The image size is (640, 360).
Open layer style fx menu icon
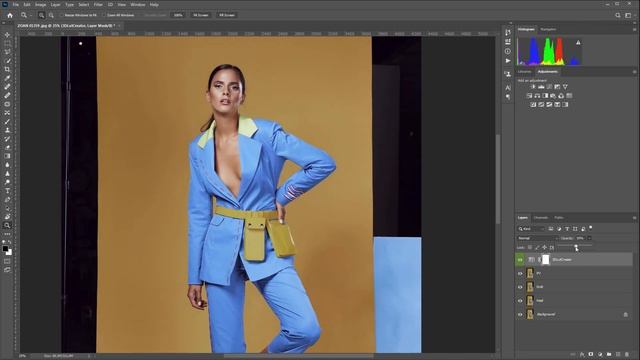[582, 354]
